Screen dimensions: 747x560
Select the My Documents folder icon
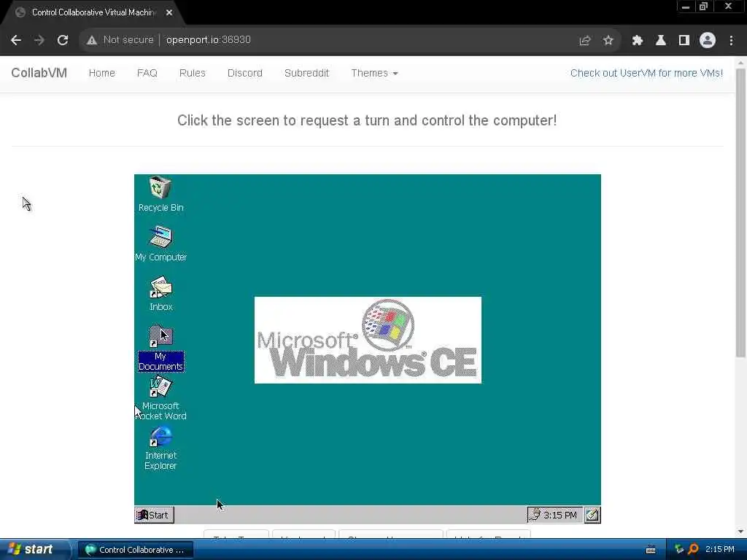tap(160, 348)
